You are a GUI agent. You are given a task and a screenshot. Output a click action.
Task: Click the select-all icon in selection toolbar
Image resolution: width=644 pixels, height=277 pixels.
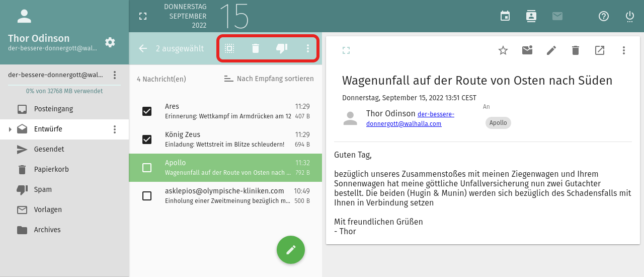[229, 48]
